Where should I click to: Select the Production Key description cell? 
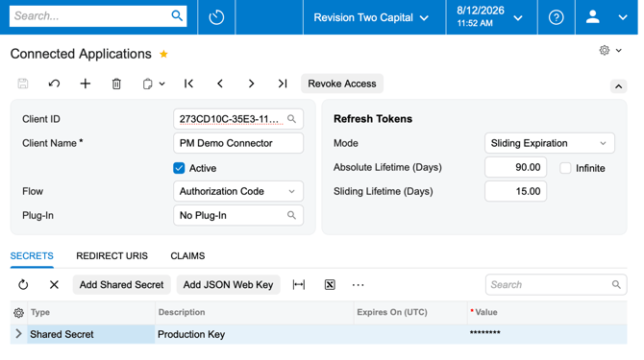(254, 334)
